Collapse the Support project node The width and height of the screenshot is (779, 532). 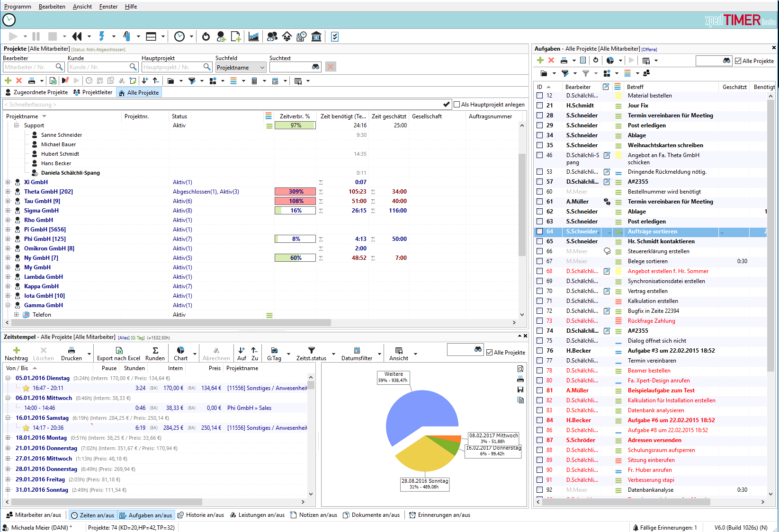(17, 125)
